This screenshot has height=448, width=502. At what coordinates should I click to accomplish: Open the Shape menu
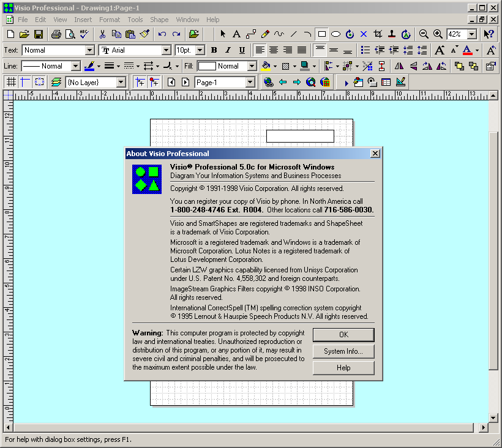159,20
